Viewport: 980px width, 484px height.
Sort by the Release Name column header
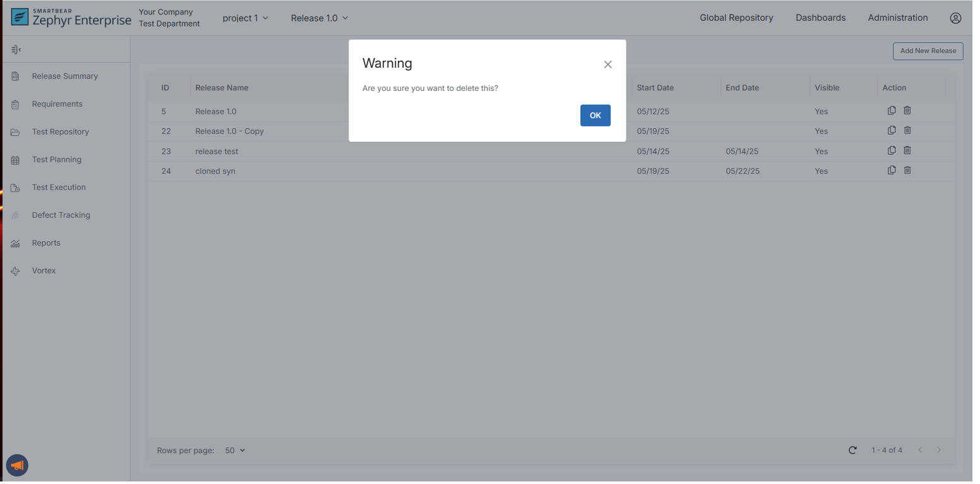click(222, 88)
